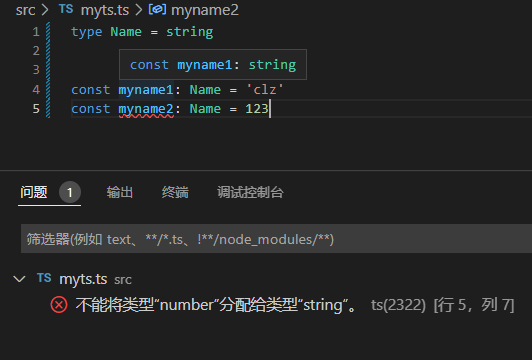Switch to the 输出 tab
The height and width of the screenshot is (360, 532).
(119, 192)
